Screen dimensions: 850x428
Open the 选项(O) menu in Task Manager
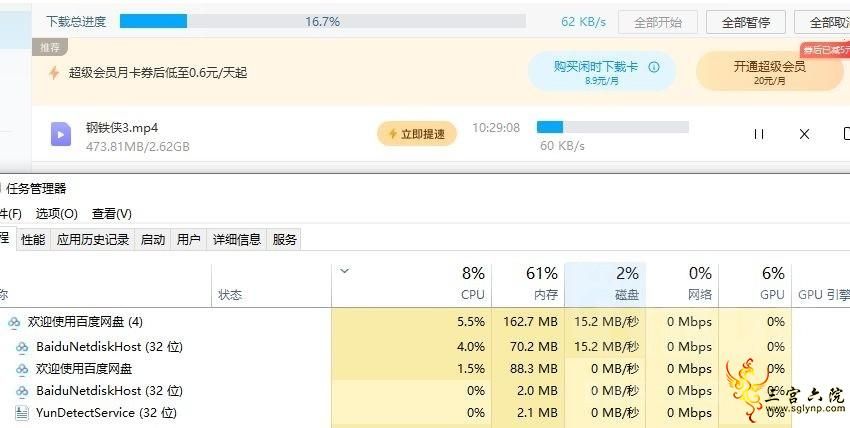57,214
